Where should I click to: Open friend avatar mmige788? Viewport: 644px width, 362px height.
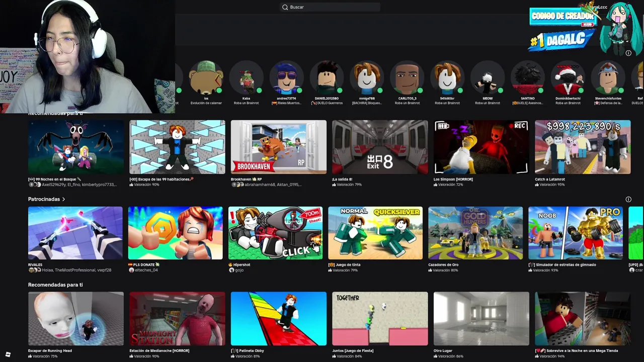point(367,78)
